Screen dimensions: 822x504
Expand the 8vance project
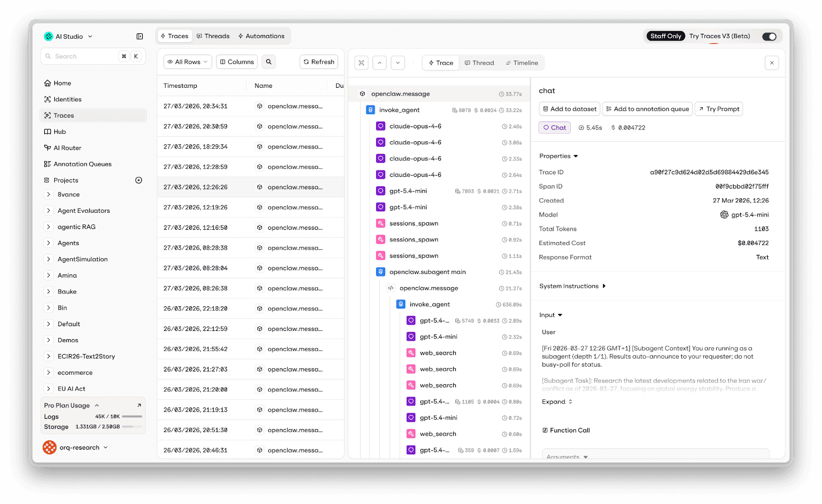point(49,195)
